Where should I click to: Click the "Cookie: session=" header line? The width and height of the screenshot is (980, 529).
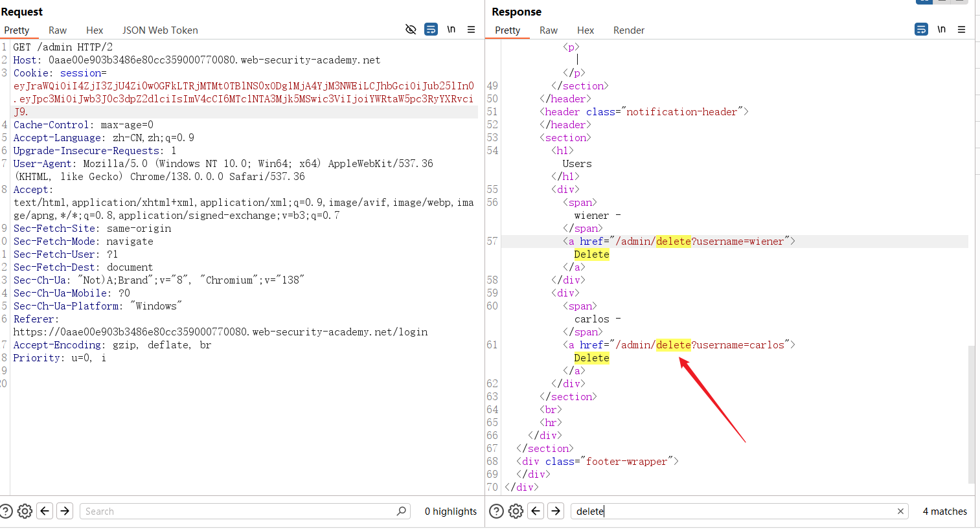[60, 73]
